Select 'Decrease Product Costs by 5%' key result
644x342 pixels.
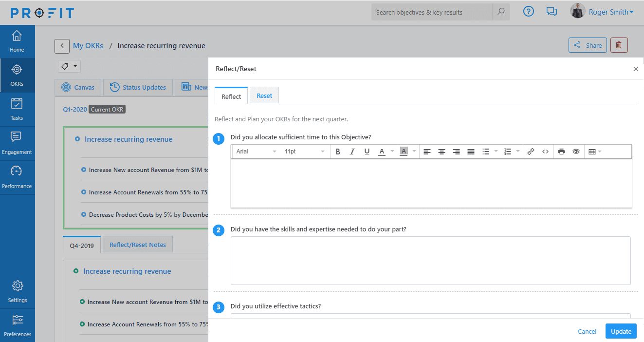click(148, 214)
